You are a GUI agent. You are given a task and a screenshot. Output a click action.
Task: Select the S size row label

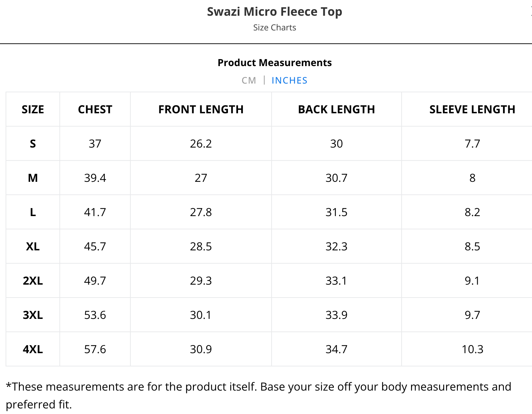point(33,144)
